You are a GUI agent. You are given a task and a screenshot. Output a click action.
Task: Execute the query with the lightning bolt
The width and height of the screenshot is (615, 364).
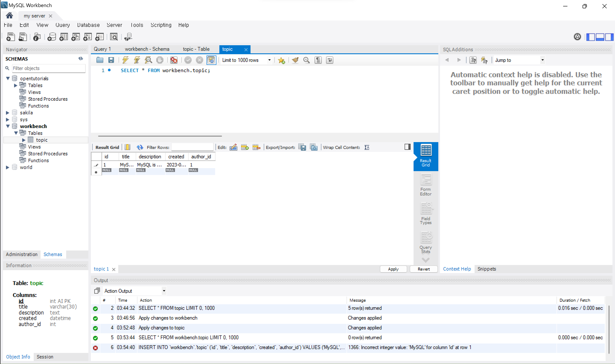pyautogui.click(x=125, y=60)
